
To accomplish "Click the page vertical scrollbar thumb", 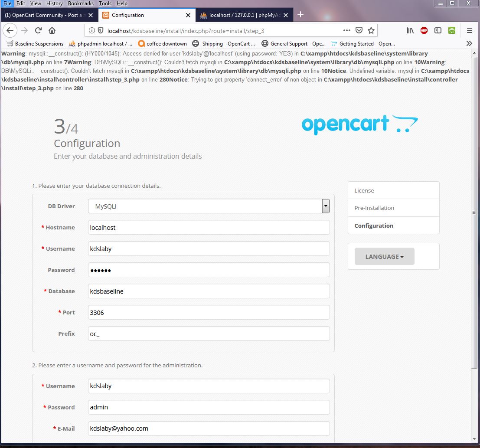I will pyautogui.click(x=474, y=212).
